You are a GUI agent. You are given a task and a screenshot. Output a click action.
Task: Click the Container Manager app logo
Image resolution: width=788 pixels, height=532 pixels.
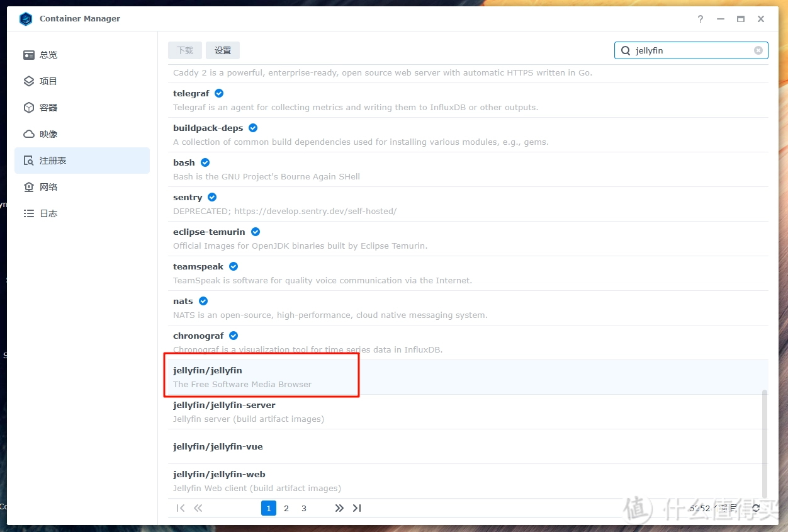click(26, 19)
